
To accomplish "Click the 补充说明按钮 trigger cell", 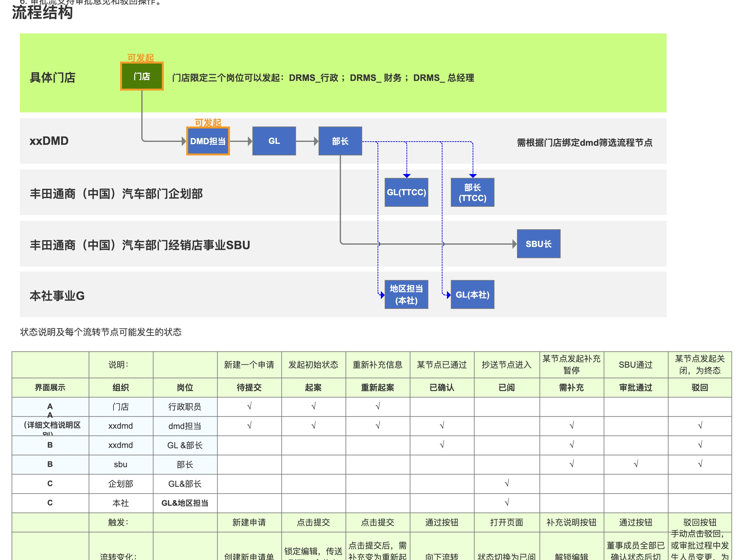I will pos(571,522).
